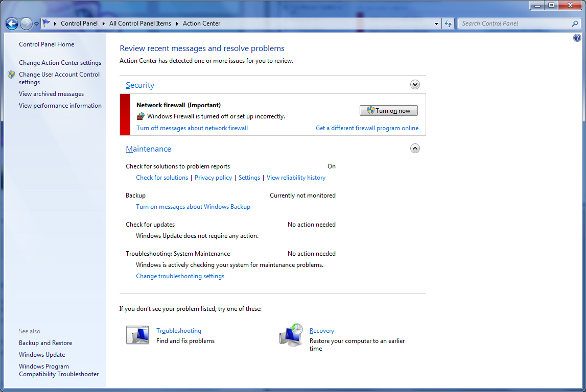Close the Action Center window
This screenshot has width=586, height=392.
570,5
